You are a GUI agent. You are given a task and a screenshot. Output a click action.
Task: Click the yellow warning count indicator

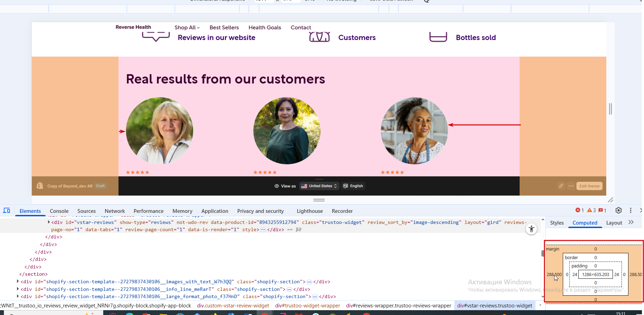pos(591,210)
